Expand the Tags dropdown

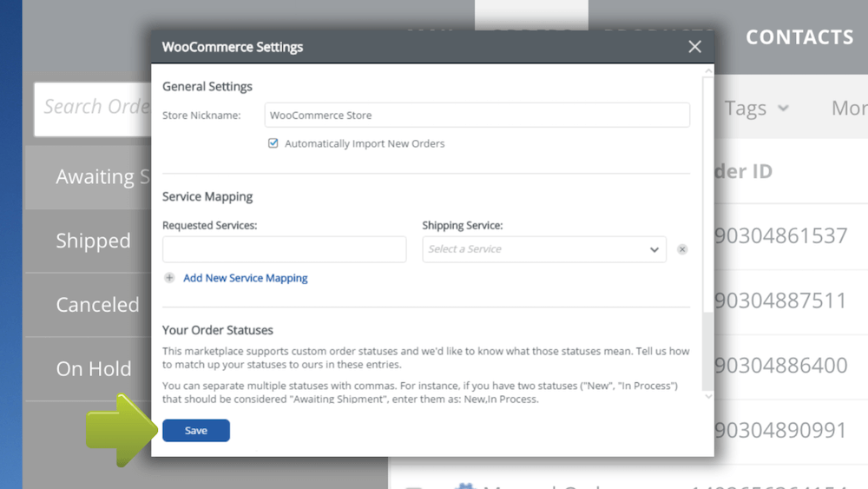(756, 108)
